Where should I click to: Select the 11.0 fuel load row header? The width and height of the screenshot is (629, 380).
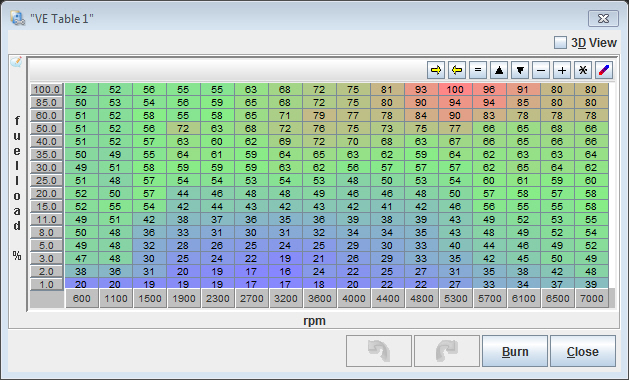47,219
